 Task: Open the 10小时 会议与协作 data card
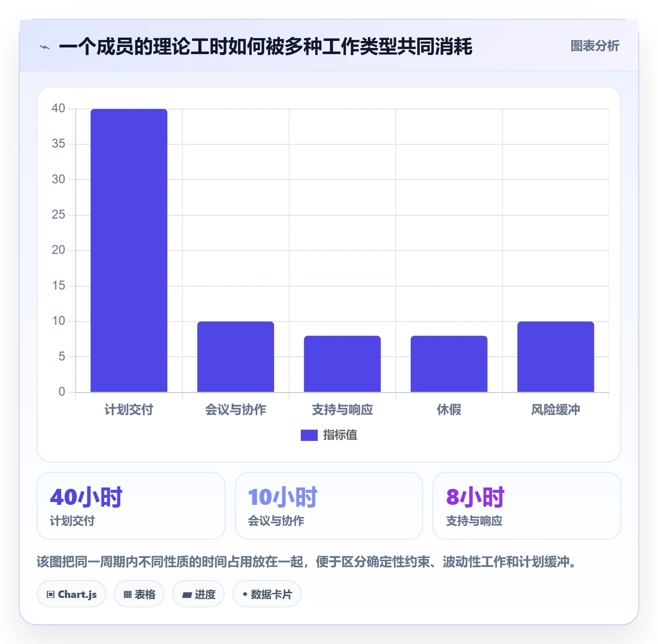point(329,506)
